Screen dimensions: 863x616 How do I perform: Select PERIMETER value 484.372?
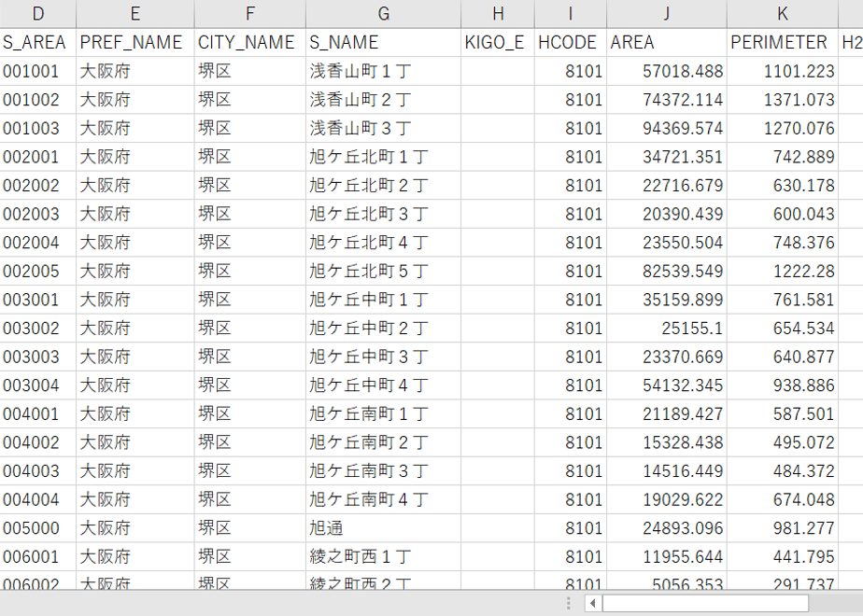[x=783, y=471]
